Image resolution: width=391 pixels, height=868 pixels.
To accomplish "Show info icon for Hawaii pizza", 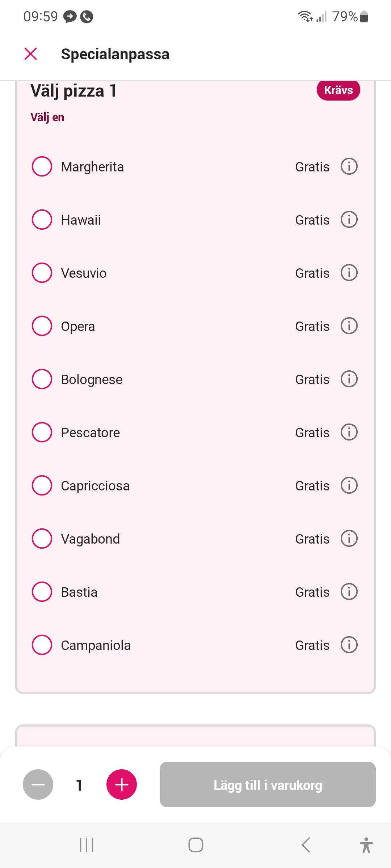I will pos(349,220).
